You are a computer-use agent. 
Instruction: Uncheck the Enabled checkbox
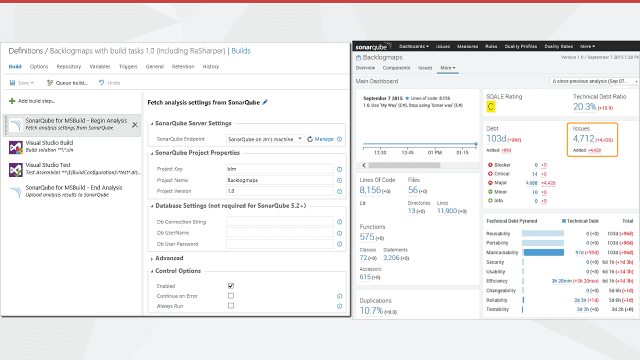click(231, 286)
